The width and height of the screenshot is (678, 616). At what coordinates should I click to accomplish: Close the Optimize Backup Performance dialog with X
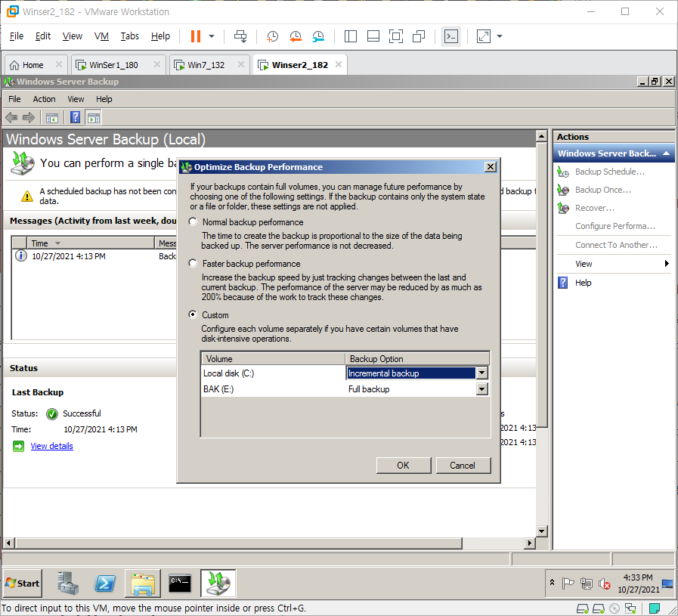pyautogui.click(x=491, y=167)
